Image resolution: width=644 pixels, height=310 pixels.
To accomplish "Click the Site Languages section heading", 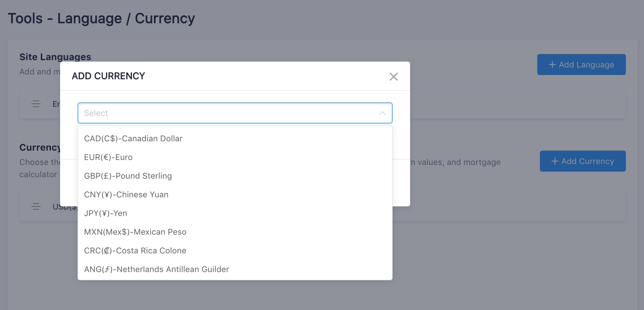I will [55, 57].
